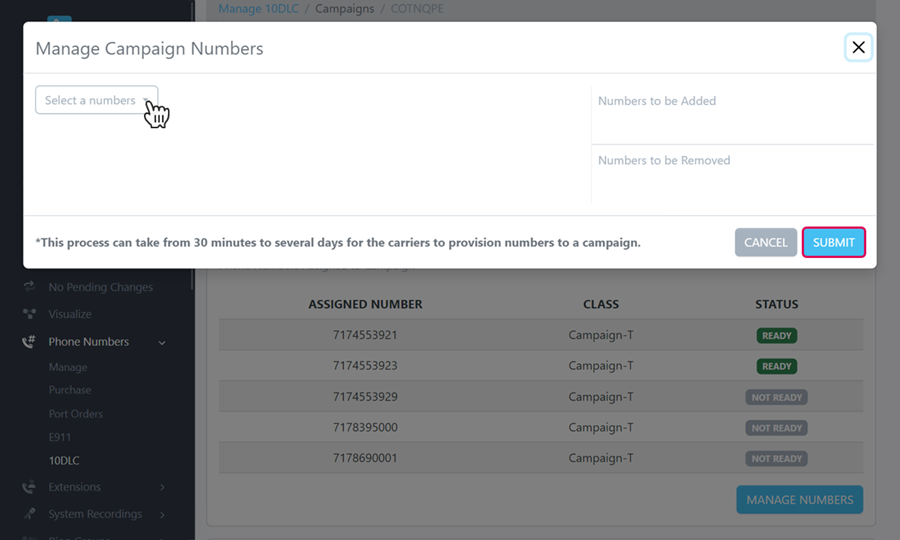Expand the System Recordings sidebar section
The height and width of the screenshot is (540, 900).
[162, 515]
